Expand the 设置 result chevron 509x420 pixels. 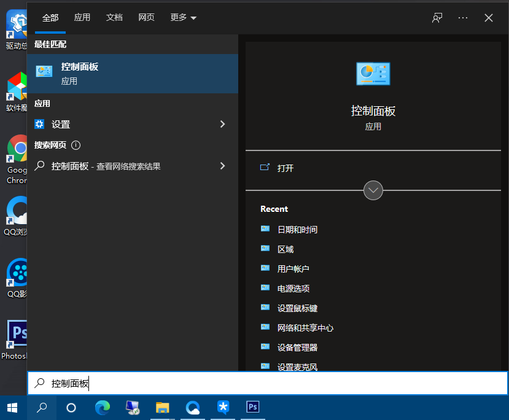[222, 123]
